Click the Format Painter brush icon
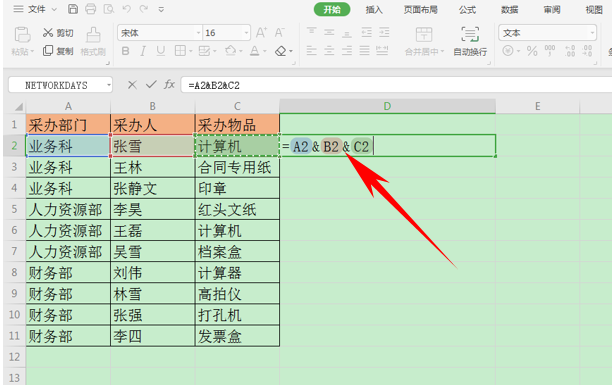This screenshot has width=612, height=385. 93,41
